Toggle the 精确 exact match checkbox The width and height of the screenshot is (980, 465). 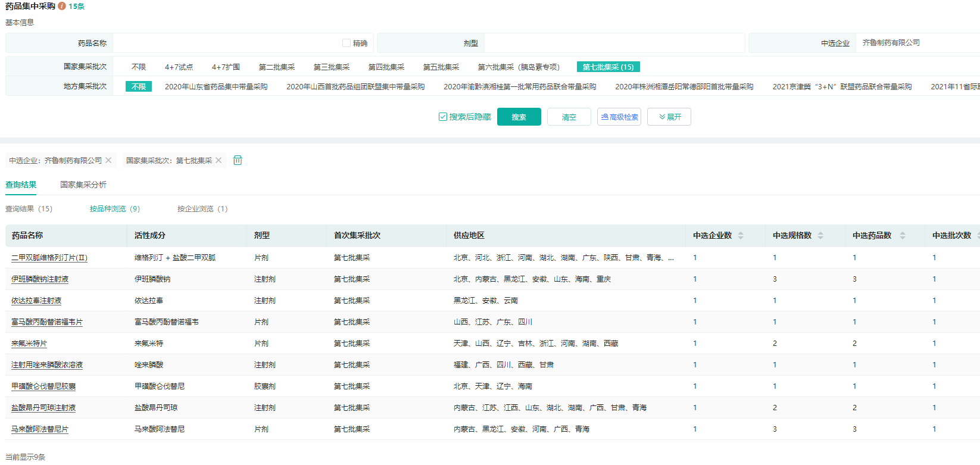[347, 43]
